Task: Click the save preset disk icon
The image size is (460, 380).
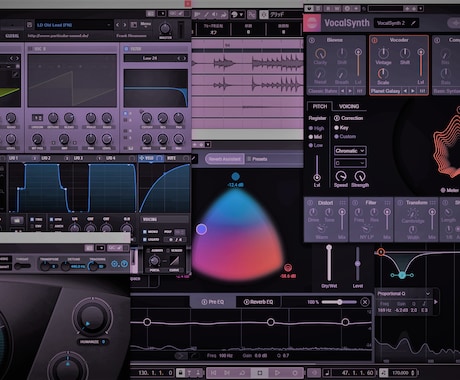Action: (29, 25)
